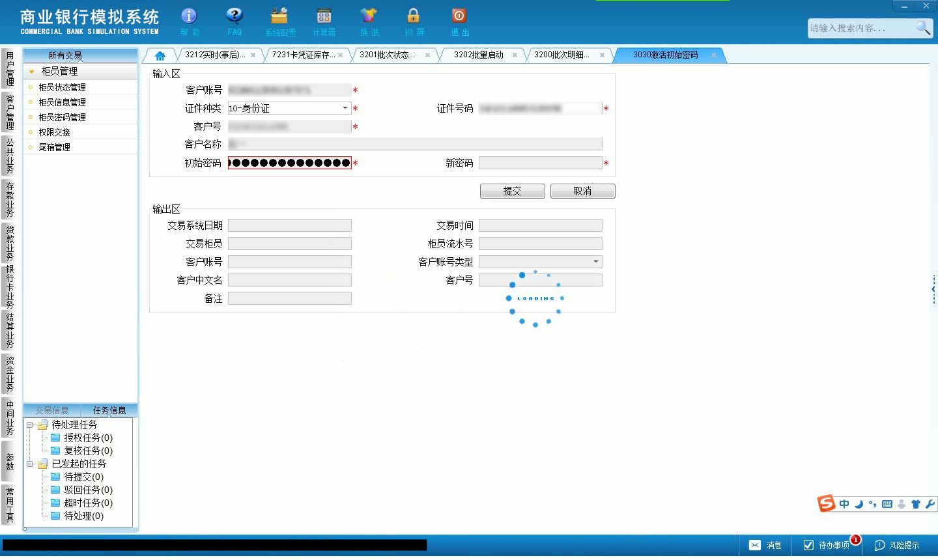
Task: Select the 任务信息 panel tab
Action: click(x=109, y=410)
